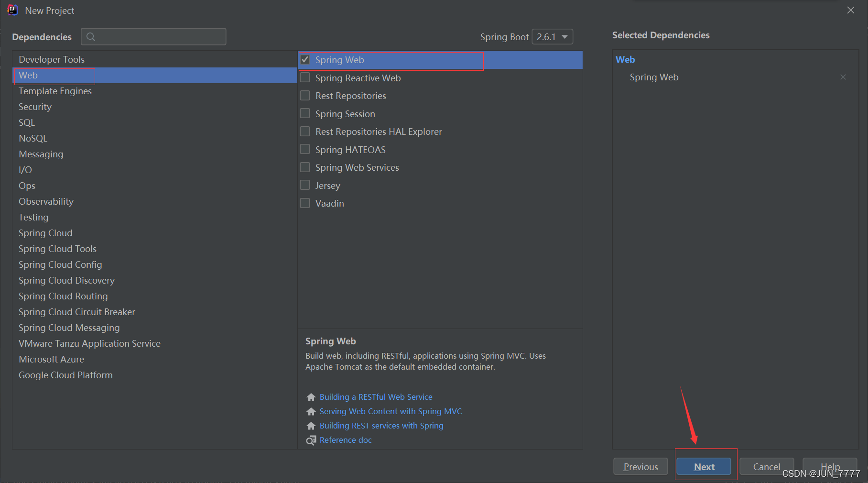Open the Serving Web Content with Spring MVC link
This screenshot has height=483, width=868.
391,411
